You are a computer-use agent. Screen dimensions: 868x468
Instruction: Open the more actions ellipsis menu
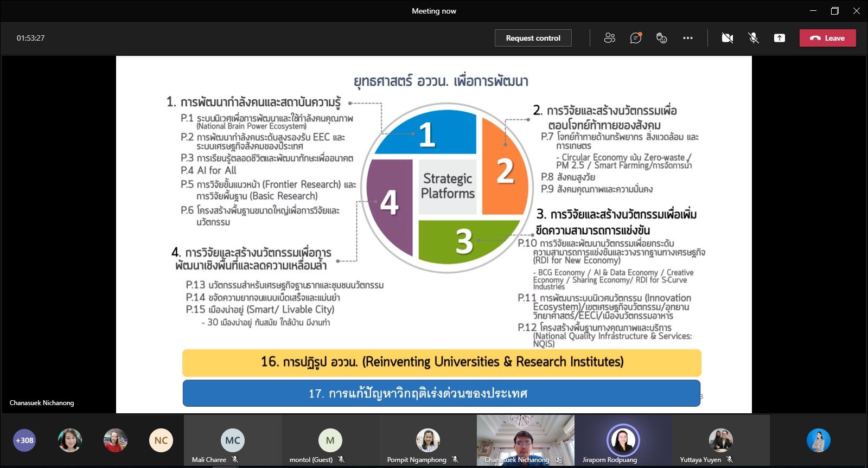(688, 38)
